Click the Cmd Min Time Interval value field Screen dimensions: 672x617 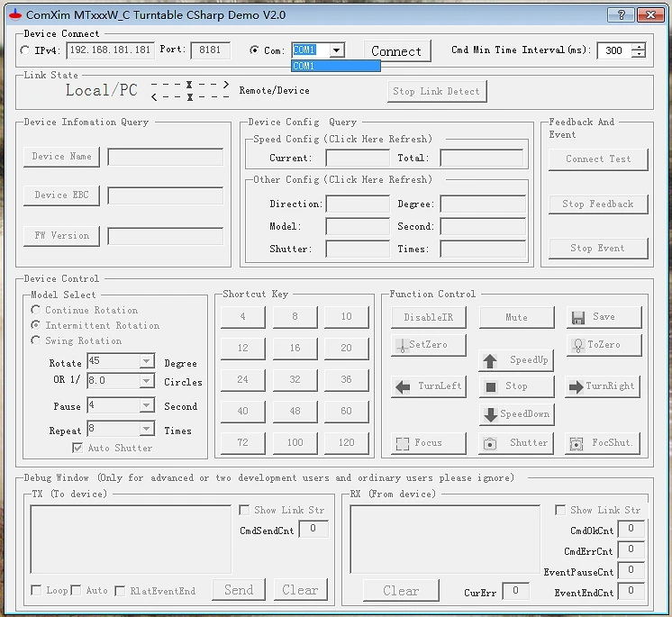pyautogui.click(x=614, y=50)
